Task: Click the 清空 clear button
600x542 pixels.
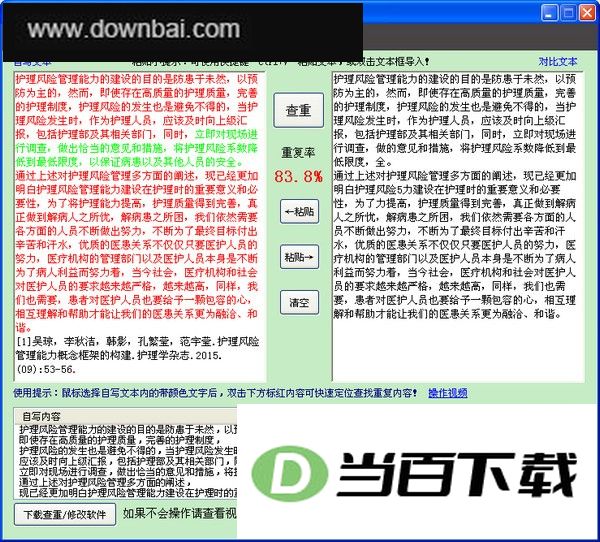Action: pyautogui.click(x=299, y=302)
